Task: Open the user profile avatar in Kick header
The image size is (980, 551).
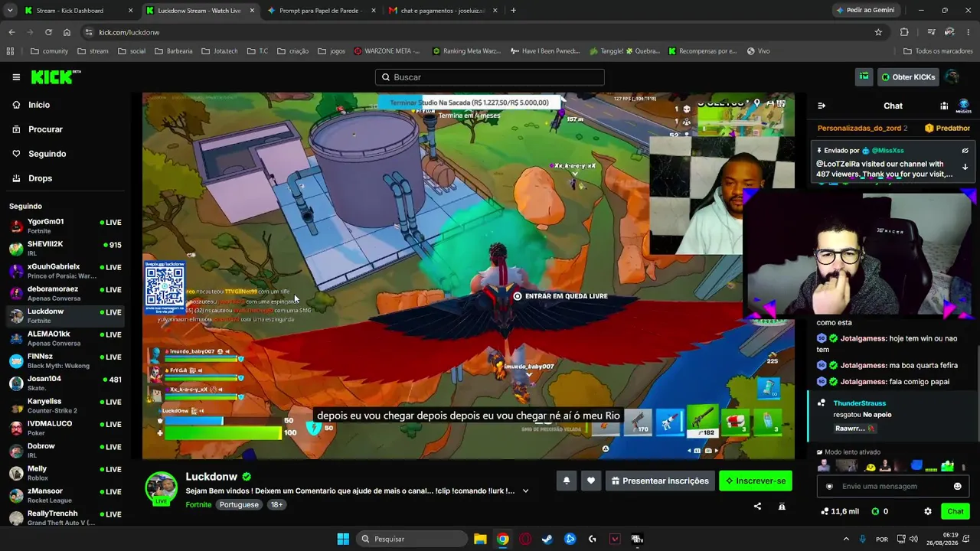Action: click(952, 77)
